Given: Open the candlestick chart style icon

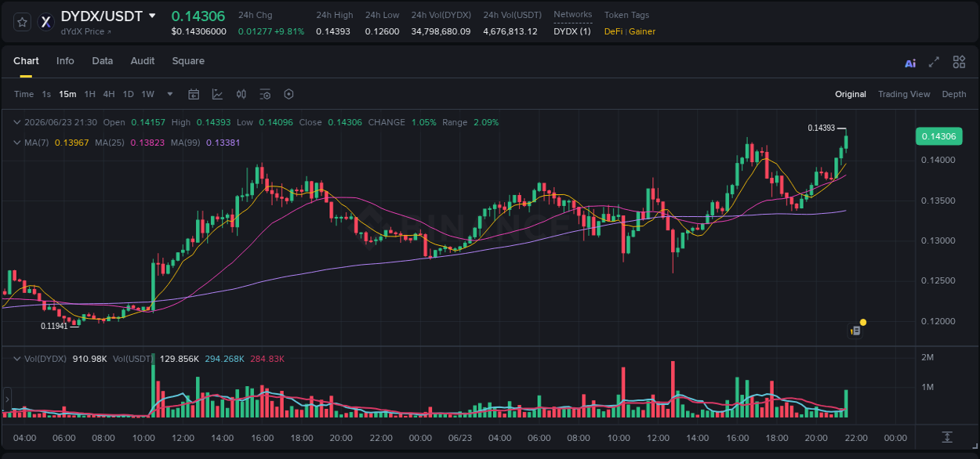Looking at the screenshot, I should (241, 94).
